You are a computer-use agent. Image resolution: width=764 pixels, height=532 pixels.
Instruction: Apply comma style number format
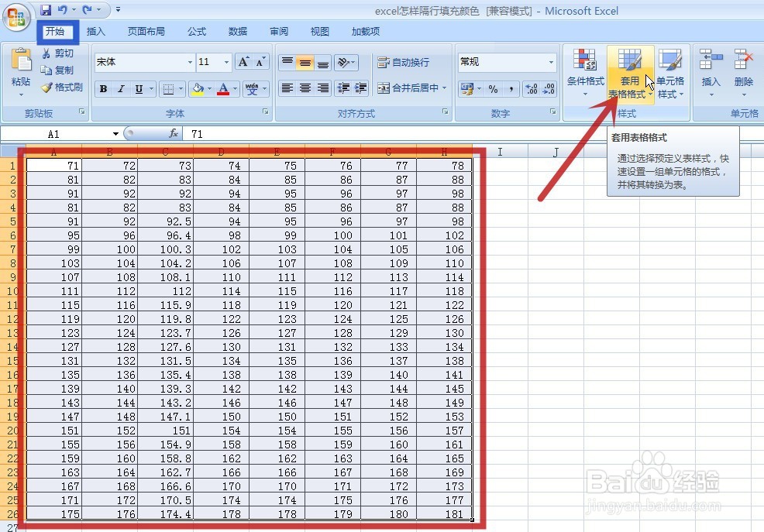511,88
